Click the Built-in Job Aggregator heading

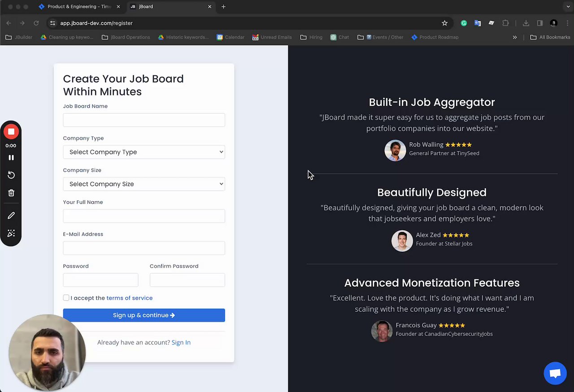tap(432, 102)
